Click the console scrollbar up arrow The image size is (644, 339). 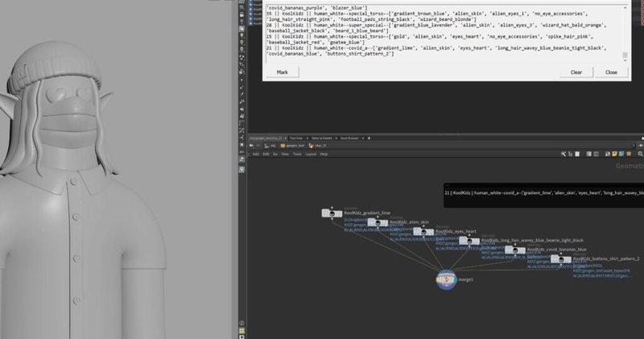tap(625, 8)
